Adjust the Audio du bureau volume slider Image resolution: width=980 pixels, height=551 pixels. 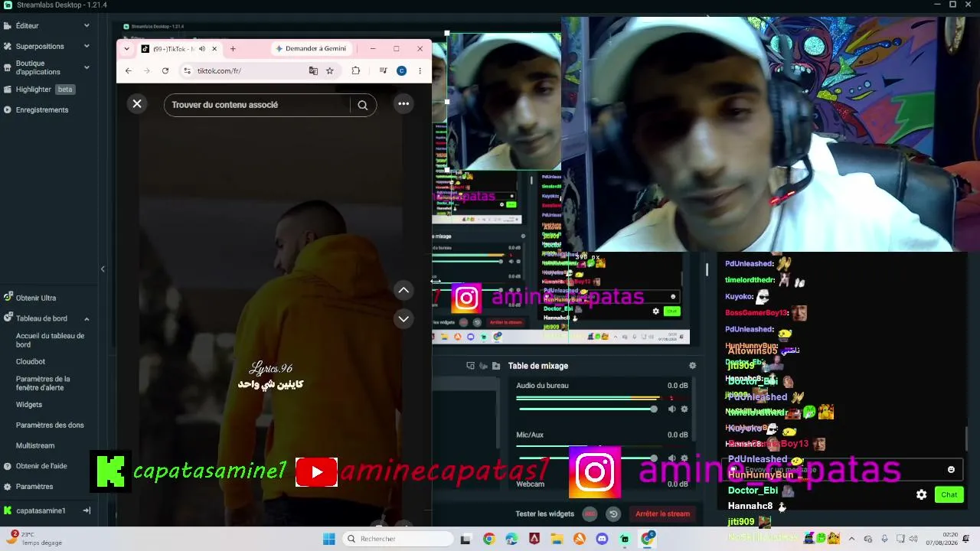pos(586,409)
